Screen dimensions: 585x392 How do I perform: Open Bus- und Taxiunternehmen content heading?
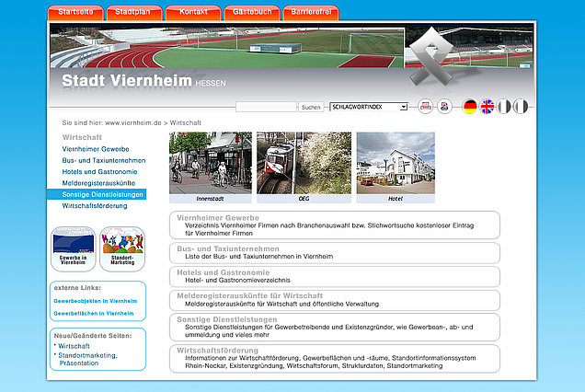[x=228, y=248]
